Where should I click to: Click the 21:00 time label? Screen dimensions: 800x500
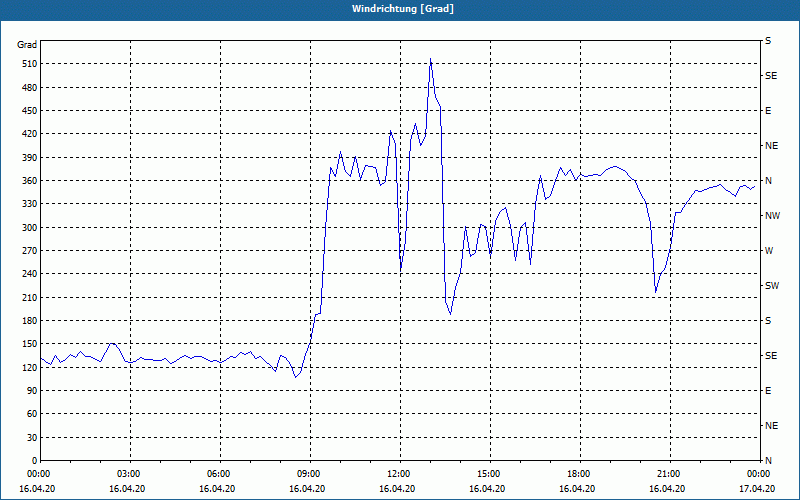(669, 474)
